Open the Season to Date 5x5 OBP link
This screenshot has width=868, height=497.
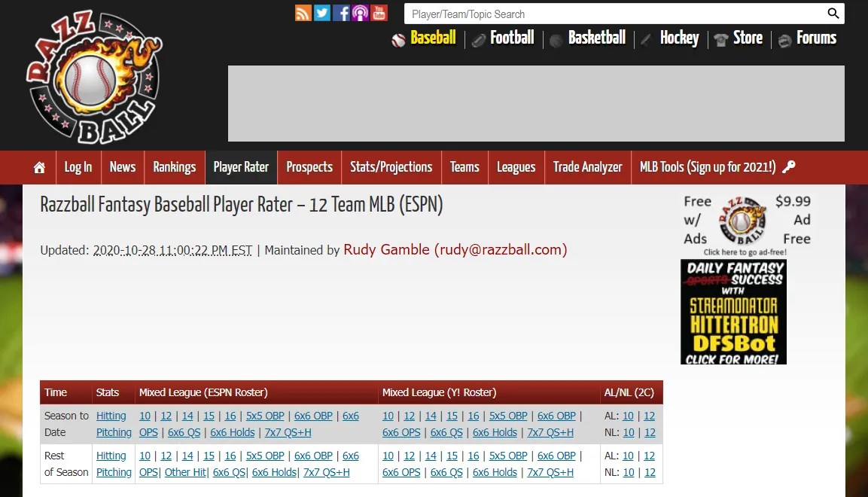265,416
